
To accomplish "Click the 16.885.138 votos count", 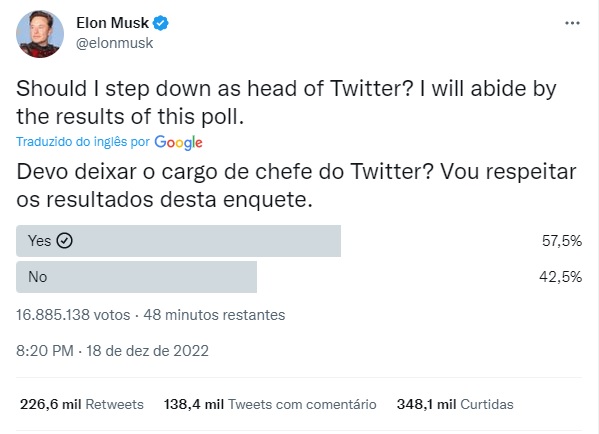I will 73,315.
